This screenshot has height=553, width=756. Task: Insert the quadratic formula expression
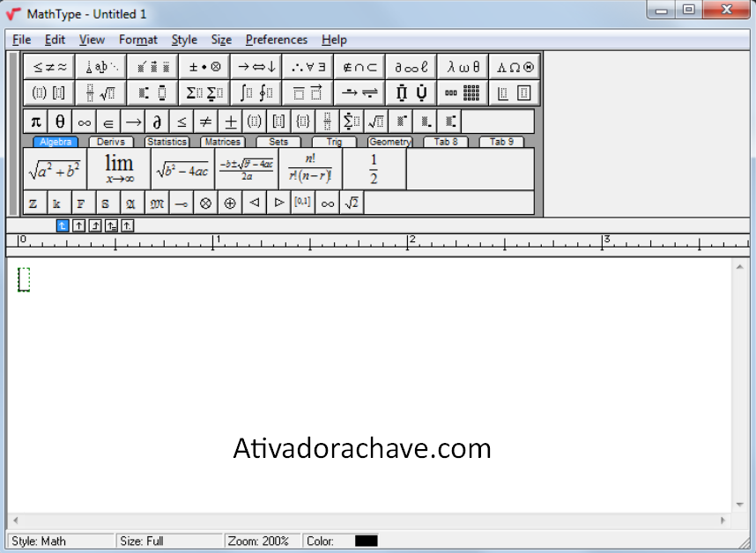(248, 166)
